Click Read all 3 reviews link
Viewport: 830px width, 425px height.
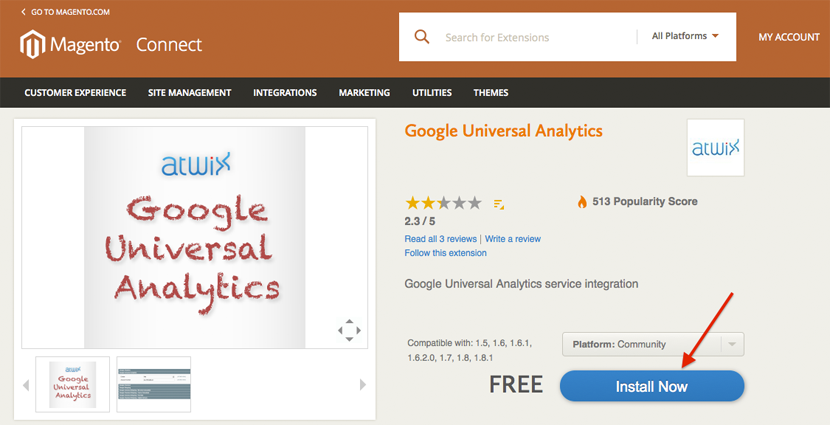pos(440,239)
